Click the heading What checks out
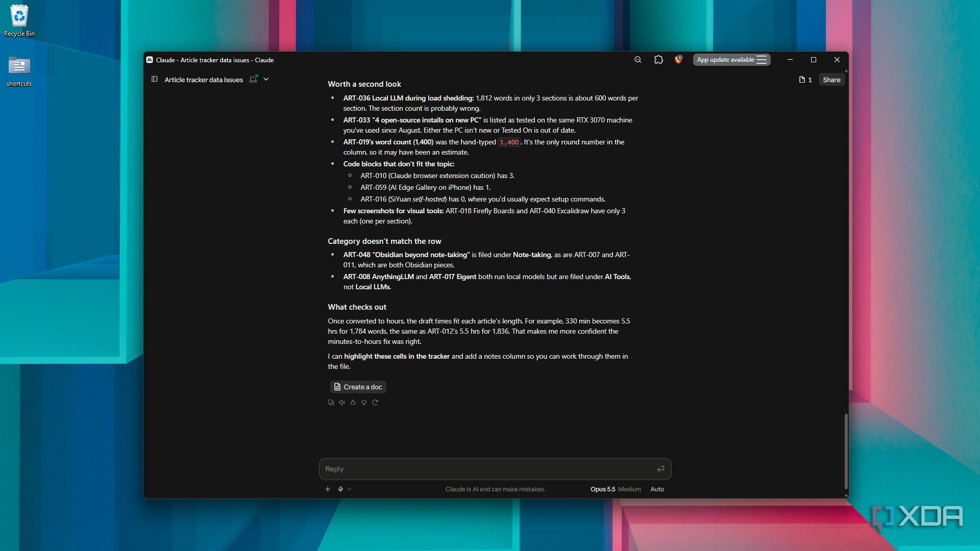This screenshot has height=551, width=980. pos(357,307)
